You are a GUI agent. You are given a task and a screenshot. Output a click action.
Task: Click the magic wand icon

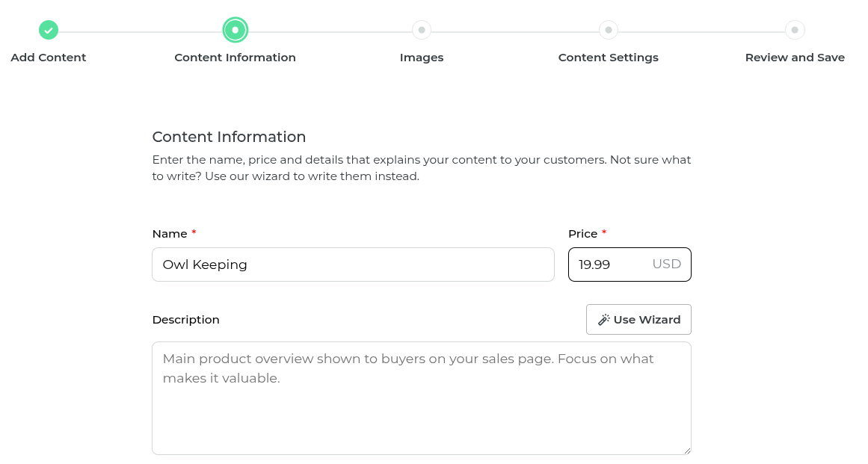click(x=604, y=320)
